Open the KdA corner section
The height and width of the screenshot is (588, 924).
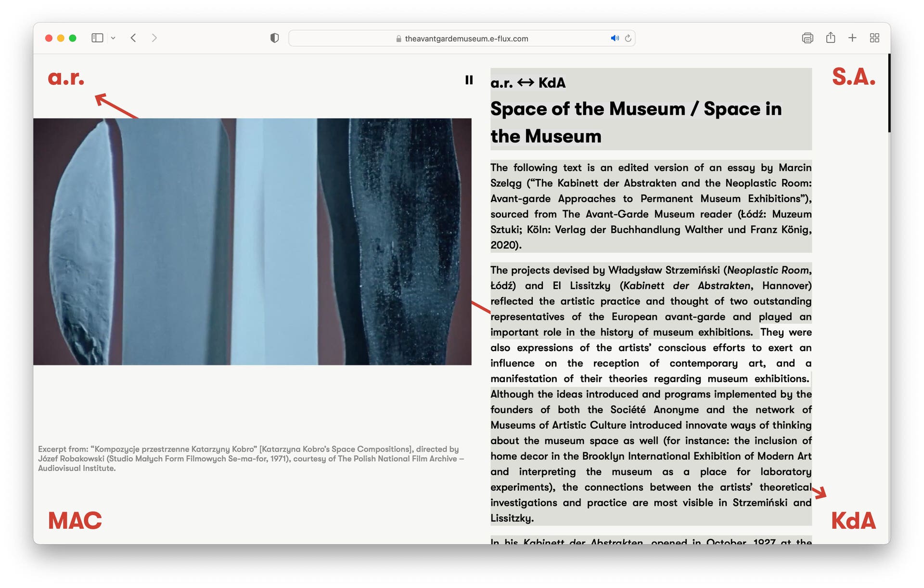click(853, 521)
